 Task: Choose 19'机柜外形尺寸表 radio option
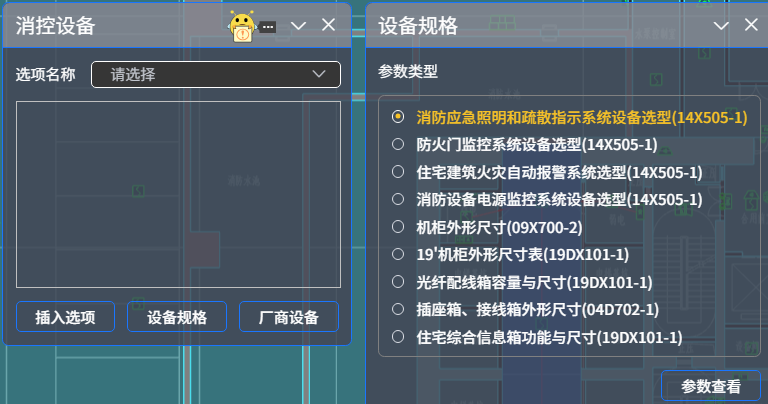398,254
